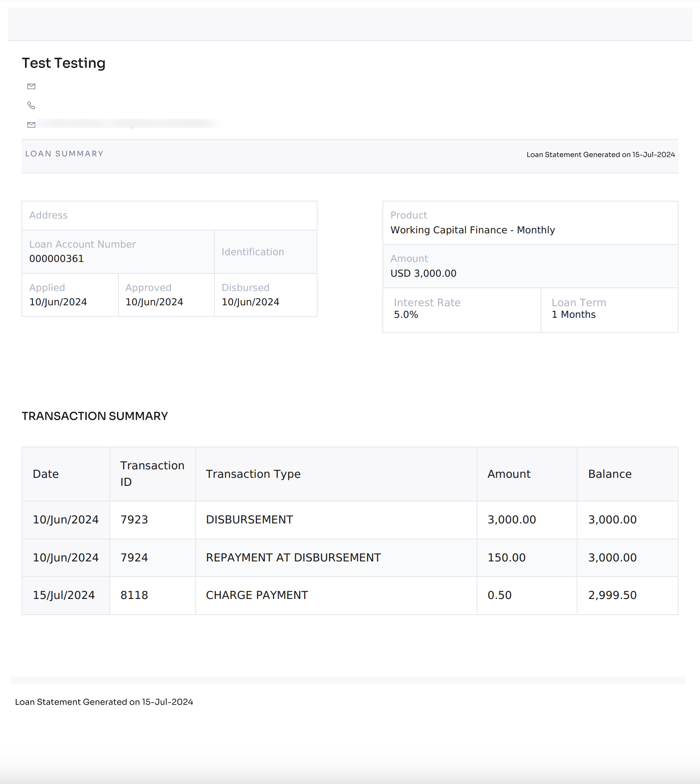Click the phone handset icon
This screenshot has height=784, width=700.
coord(31,105)
